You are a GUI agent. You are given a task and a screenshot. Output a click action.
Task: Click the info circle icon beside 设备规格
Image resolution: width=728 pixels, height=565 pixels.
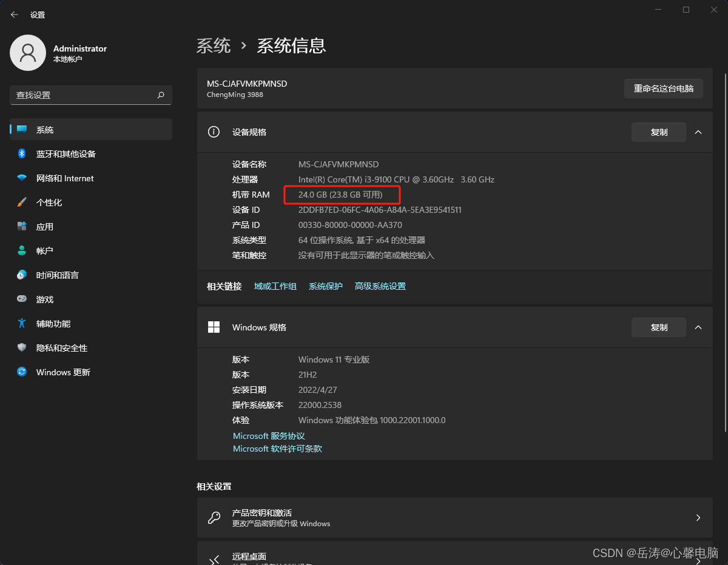coord(214,132)
